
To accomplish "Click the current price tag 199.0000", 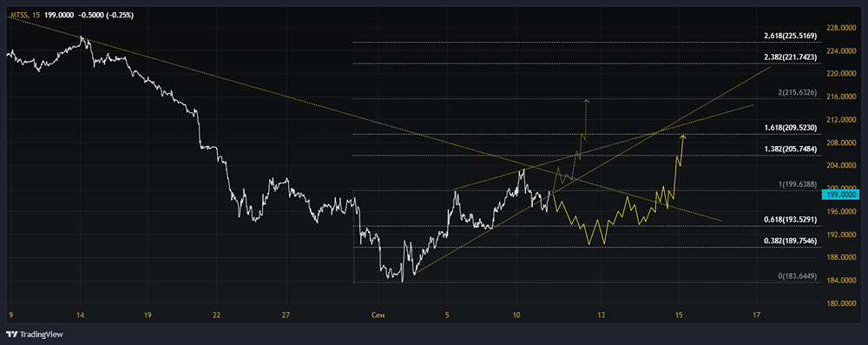I will click(x=841, y=195).
